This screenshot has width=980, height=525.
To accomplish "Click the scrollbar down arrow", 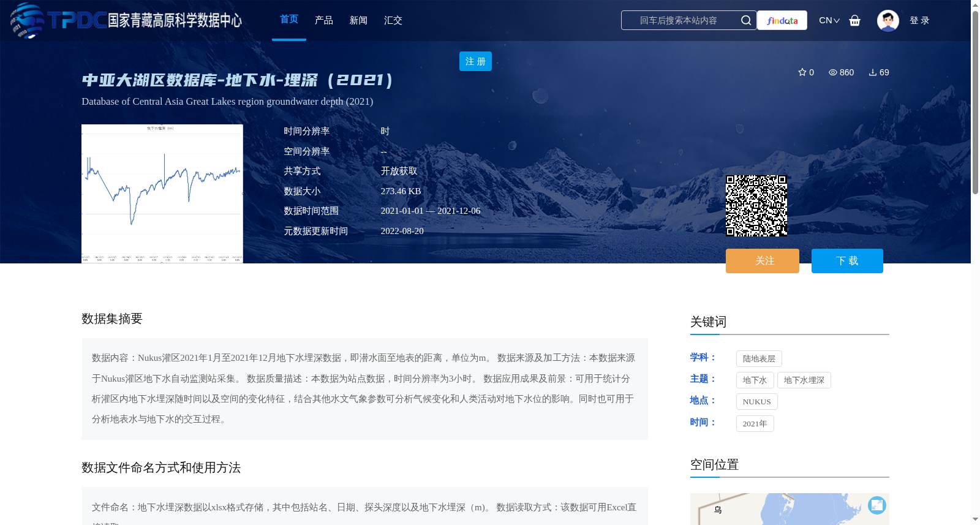I will point(975,519).
